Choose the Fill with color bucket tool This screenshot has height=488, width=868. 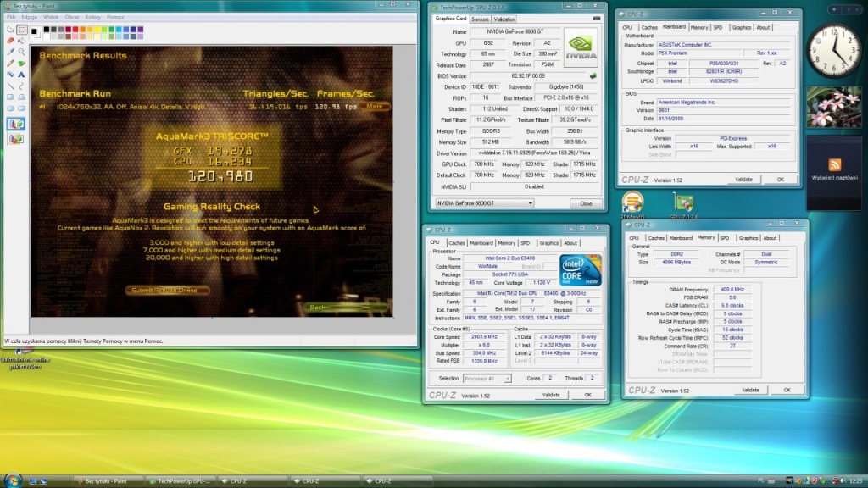click(21, 41)
